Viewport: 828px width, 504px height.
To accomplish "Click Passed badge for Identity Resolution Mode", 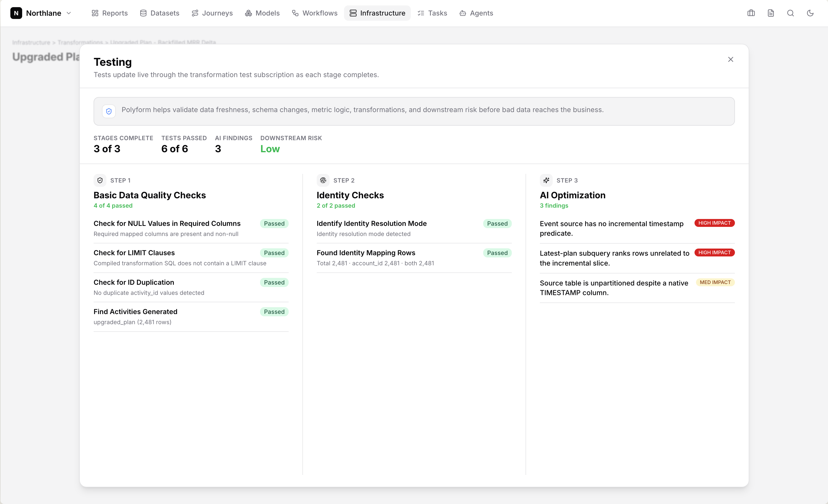I will tap(497, 223).
